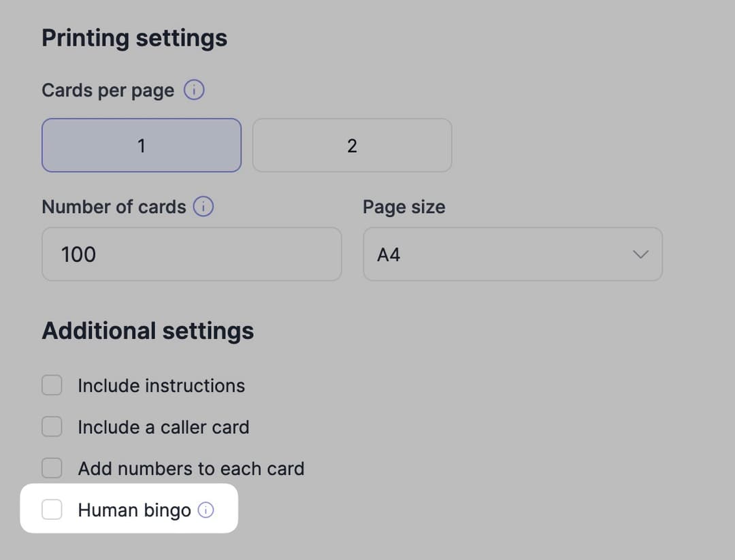This screenshot has width=735, height=560.
Task: Click the Number of cards input field
Action: point(191,254)
